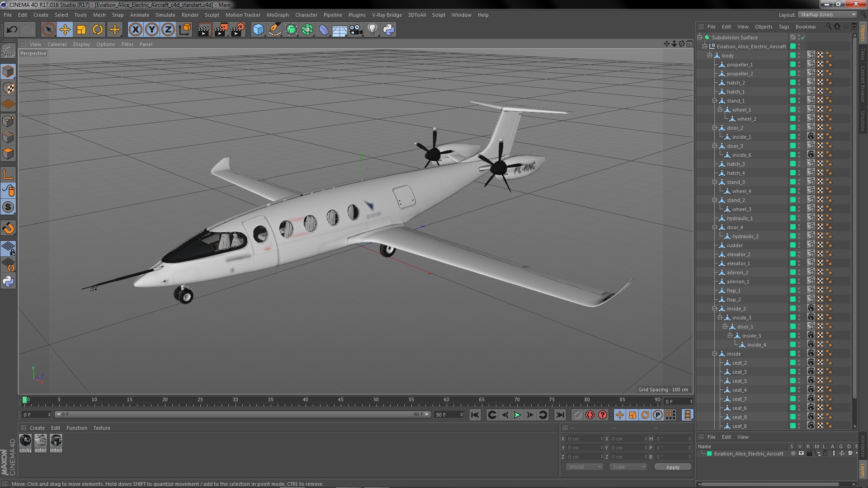Toggle Z axis lock
The image size is (868, 488).
pyautogui.click(x=168, y=30)
